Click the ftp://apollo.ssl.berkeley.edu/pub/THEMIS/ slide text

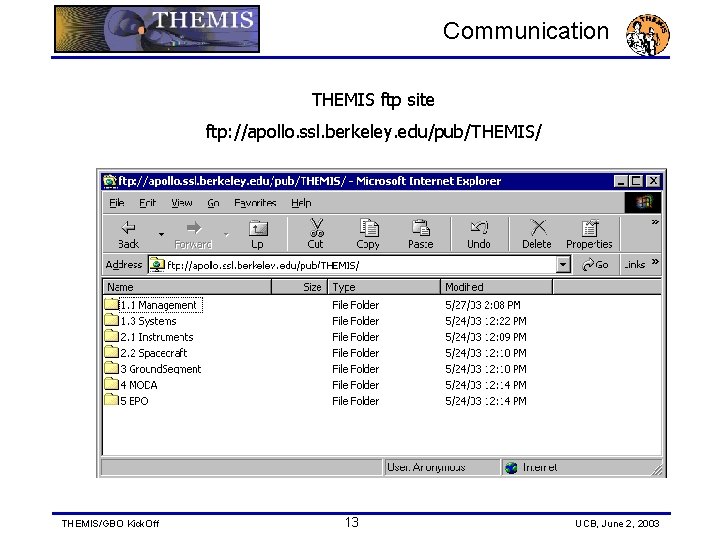point(373,132)
